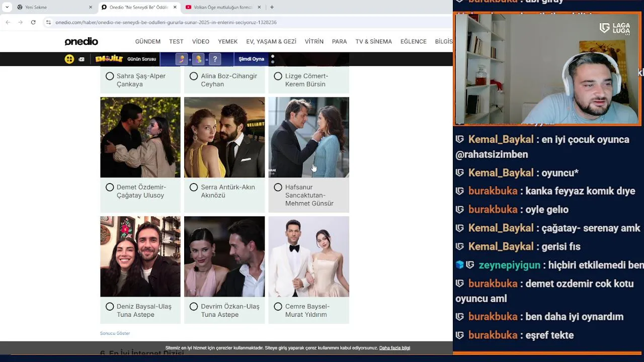The height and width of the screenshot is (362, 644).
Task: Open Serra Arıtürk-Akın Akınözü couple photo
Action: [224, 137]
